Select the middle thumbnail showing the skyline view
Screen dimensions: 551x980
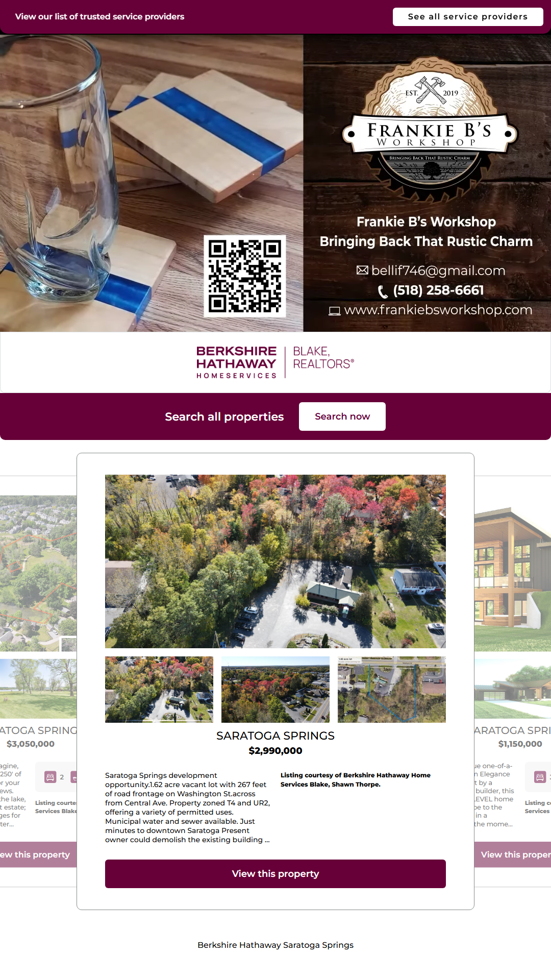click(275, 690)
